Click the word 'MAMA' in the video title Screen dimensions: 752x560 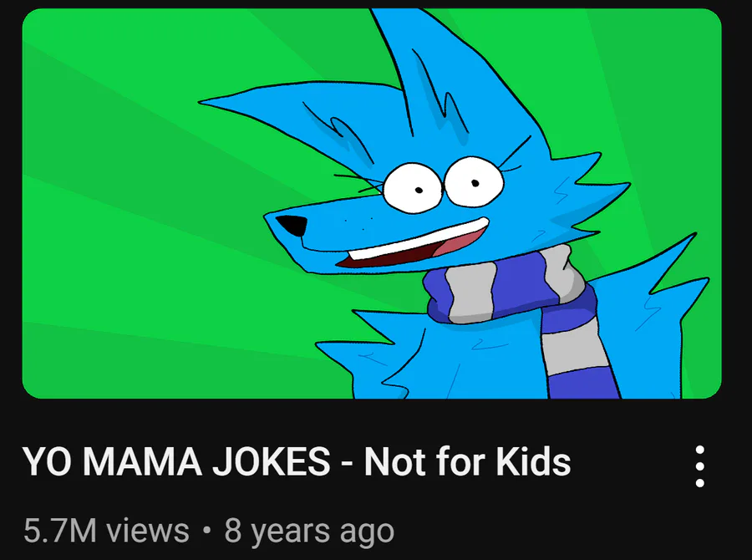point(142,461)
